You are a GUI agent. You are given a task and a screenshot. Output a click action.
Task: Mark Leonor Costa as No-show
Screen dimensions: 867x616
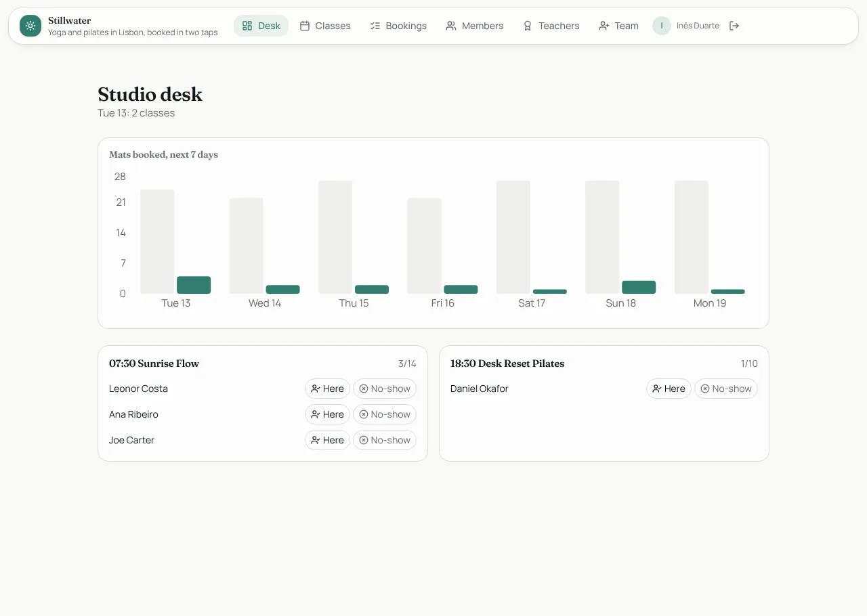pyautogui.click(x=385, y=389)
